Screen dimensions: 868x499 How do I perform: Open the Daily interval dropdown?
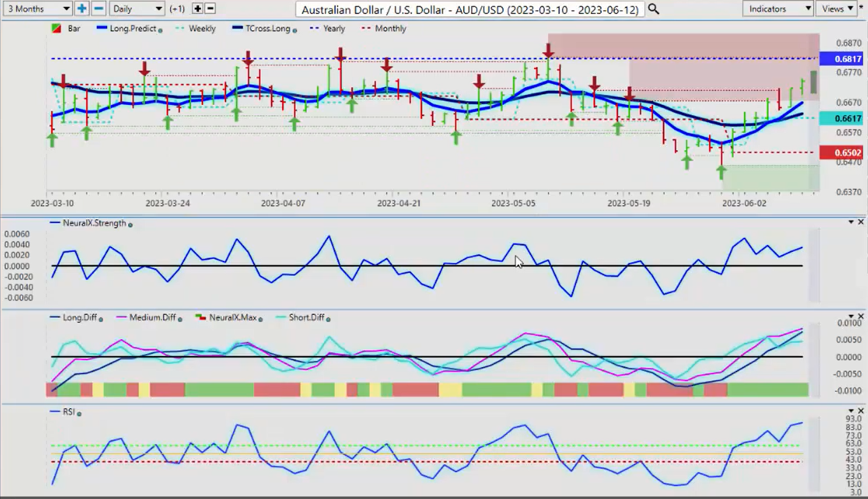(137, 8)
